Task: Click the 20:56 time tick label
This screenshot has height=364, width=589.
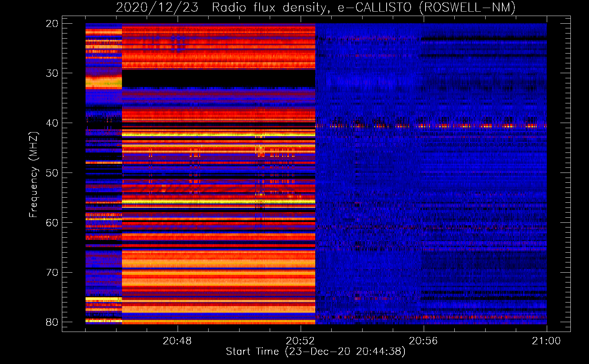Action: pos(423,341)
